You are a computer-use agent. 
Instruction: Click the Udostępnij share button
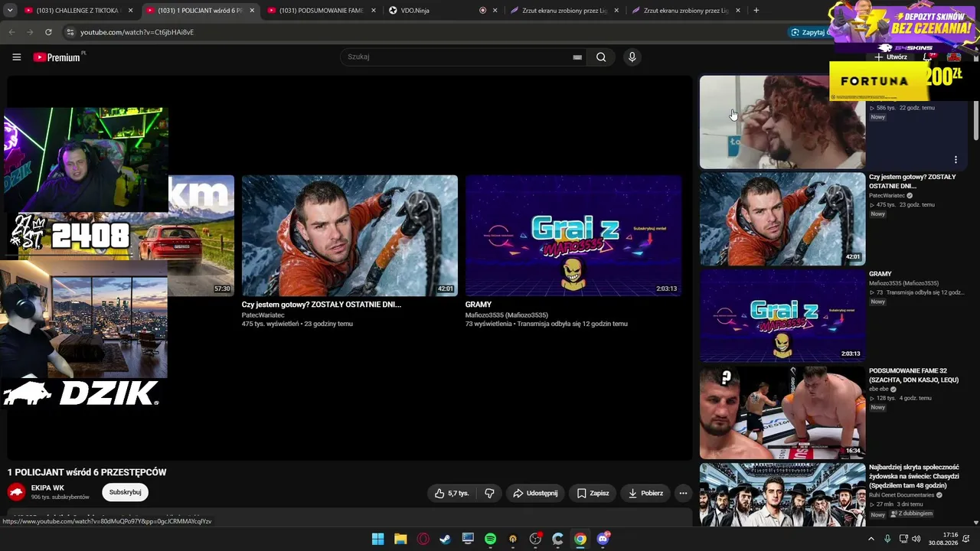(535, 494)
